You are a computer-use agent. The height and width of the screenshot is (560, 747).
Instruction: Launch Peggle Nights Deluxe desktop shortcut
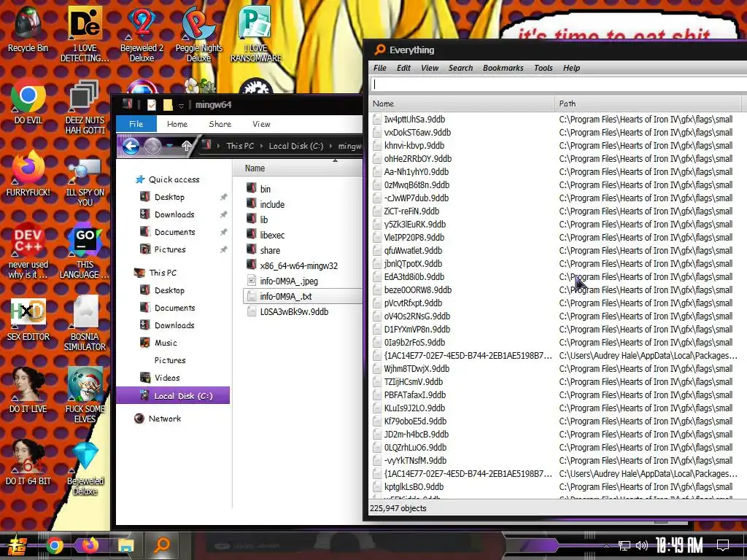198,34
